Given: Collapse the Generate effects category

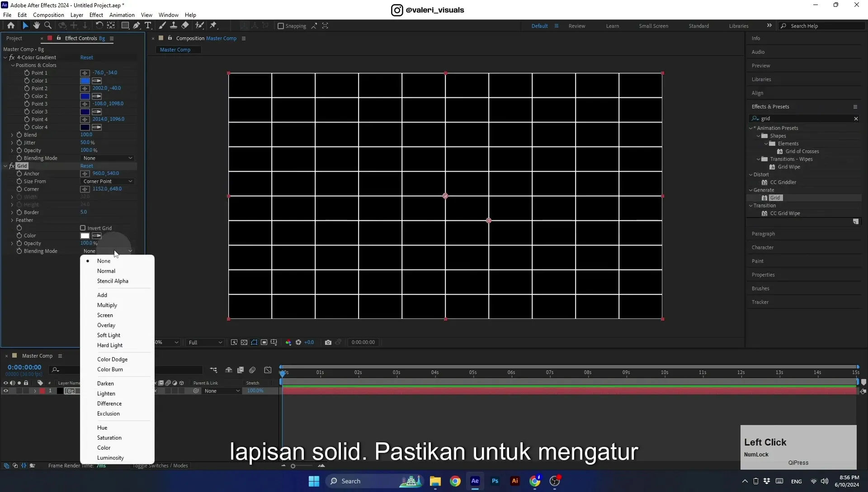Looking at the screenshot, I should pyautogui.click(x=751, y=190).
